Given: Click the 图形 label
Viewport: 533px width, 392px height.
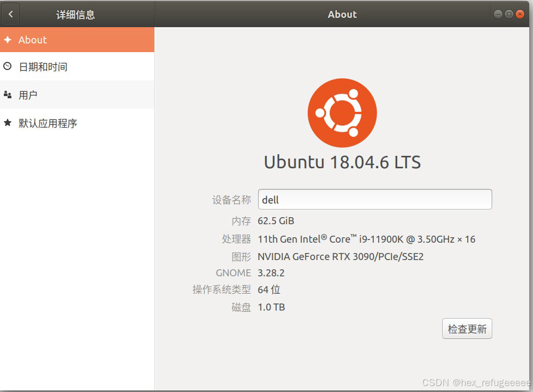Looking at the screenshot, I should (241, 257).
